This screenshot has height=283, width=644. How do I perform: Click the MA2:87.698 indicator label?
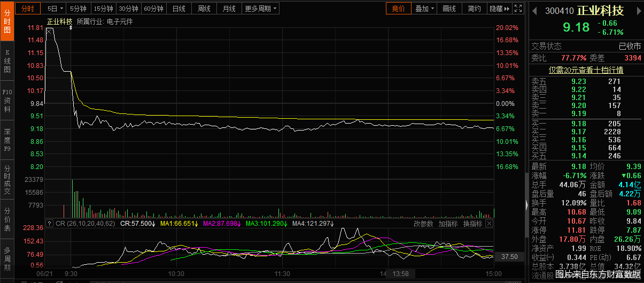pos(222,224)
